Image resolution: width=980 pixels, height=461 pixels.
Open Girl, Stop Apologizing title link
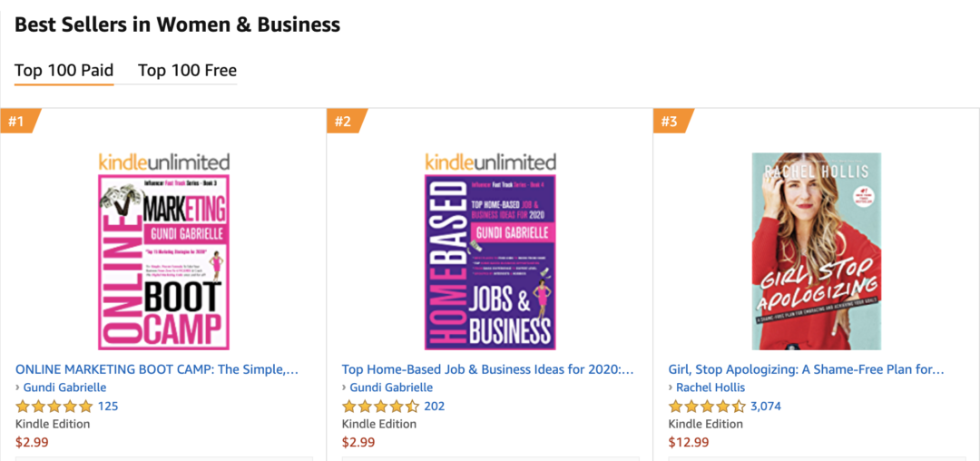point(806,369)
